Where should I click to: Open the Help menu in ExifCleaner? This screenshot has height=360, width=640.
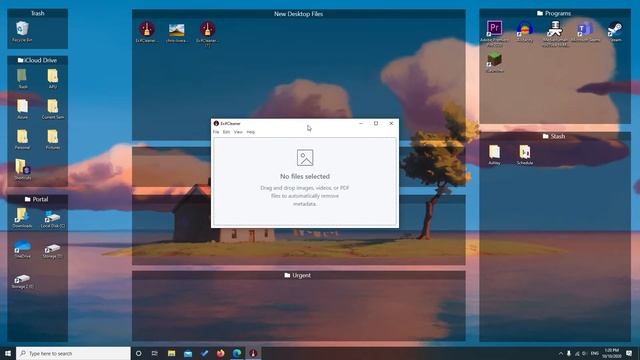point(251,132)
